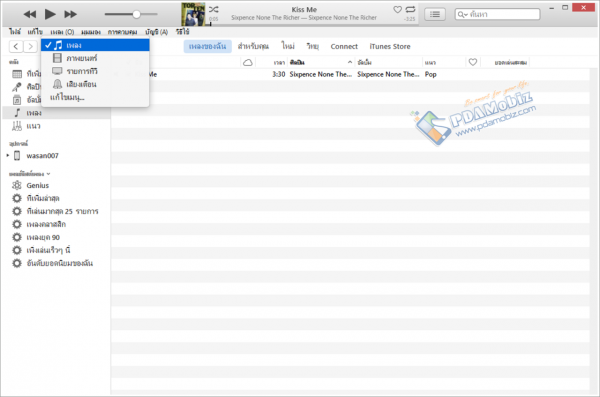
Task: Expand the wasan007 device triangle
Action: (x=8, y=155)
